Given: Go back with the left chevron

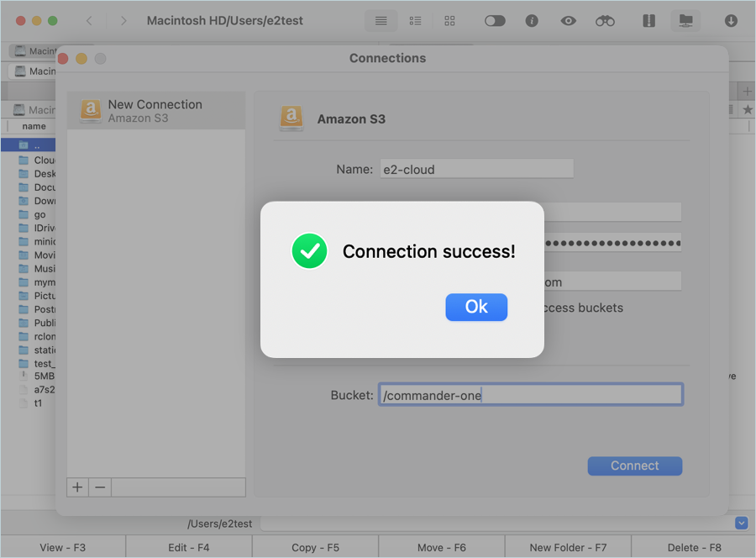Looking at the screenshot, I should [x=89, y=21].
